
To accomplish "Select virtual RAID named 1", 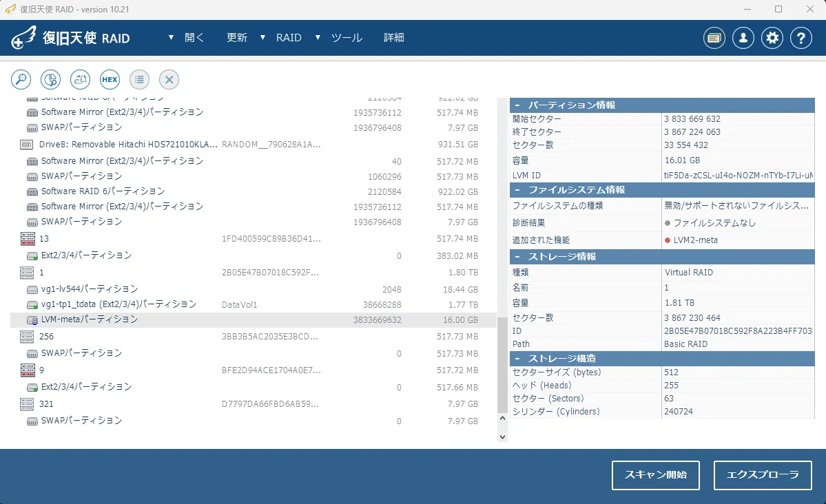I will (x=253, y=273).
